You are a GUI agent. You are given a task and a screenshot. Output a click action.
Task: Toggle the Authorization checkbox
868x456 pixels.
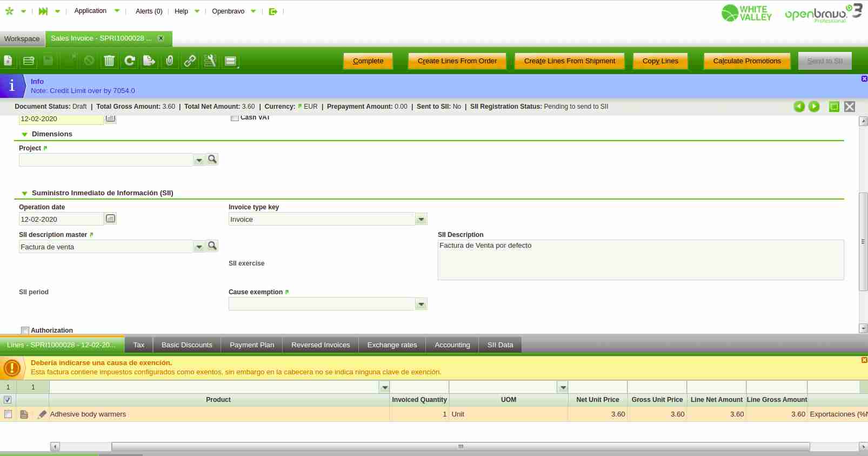click(x=25, y=331)
